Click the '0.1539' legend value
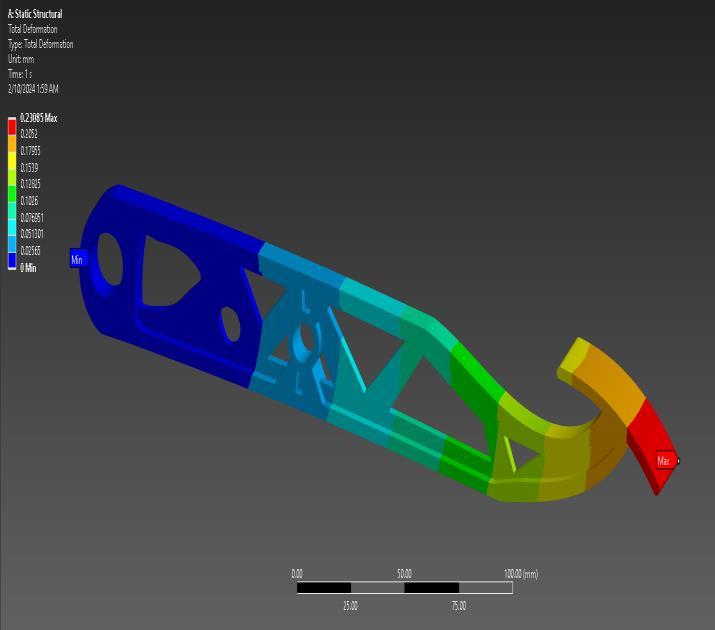The image size is (715, 630). (x=29, y=167)
